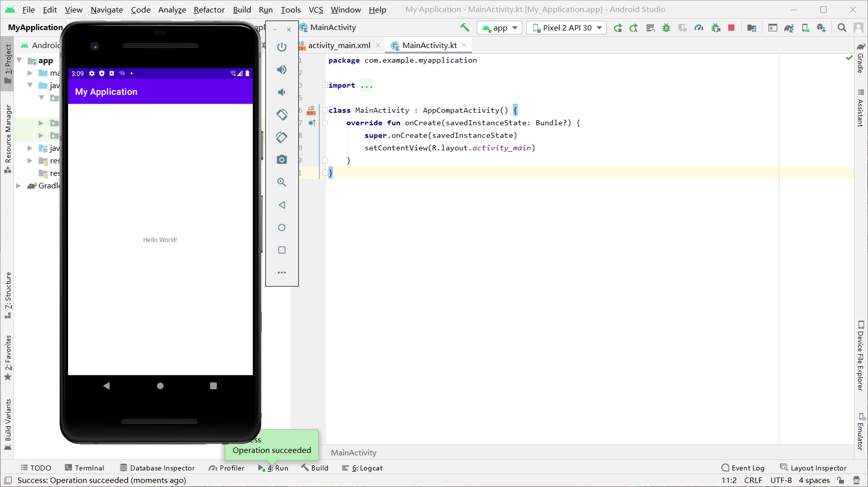Click the UTF-8 encoding indicator

tap(781, 480)
